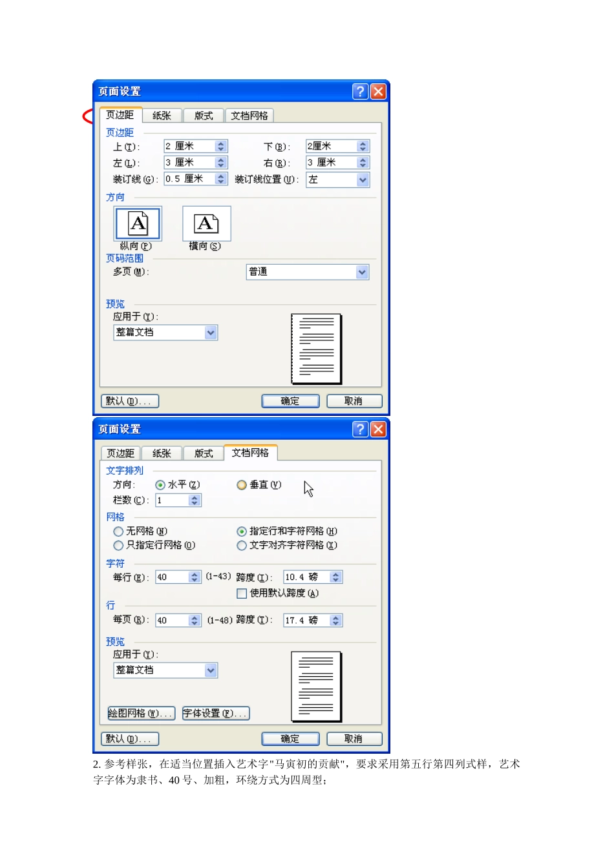Viewport: 614px width, 868px height.
Task: Adjust 栏数 columns stepper arrows
Action: coord(195,501)
